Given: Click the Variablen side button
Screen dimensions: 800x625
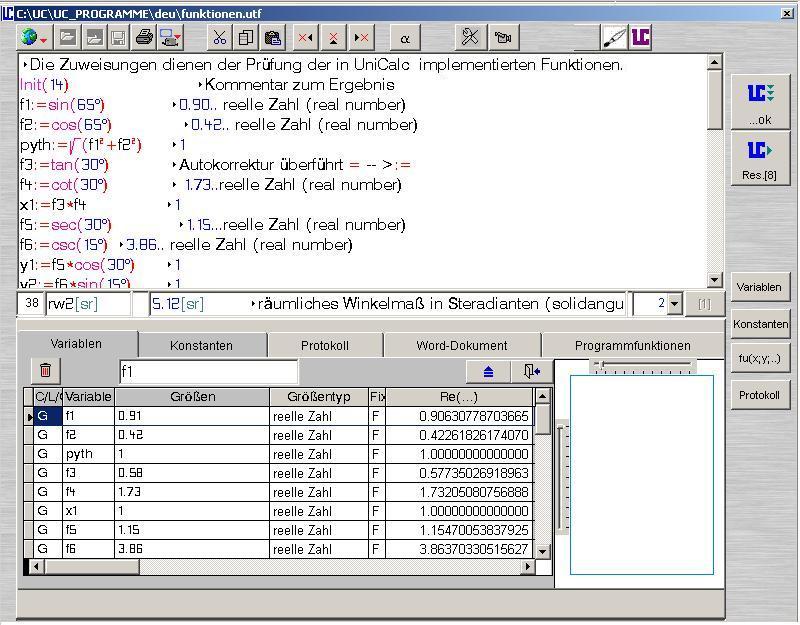Looking at the screenshot, I should tap(760, 287).
